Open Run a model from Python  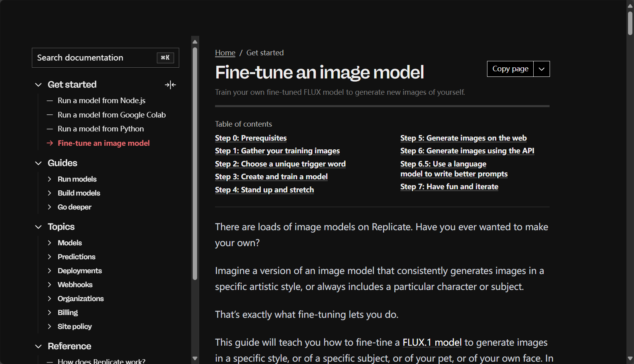(x=101, y=129)
